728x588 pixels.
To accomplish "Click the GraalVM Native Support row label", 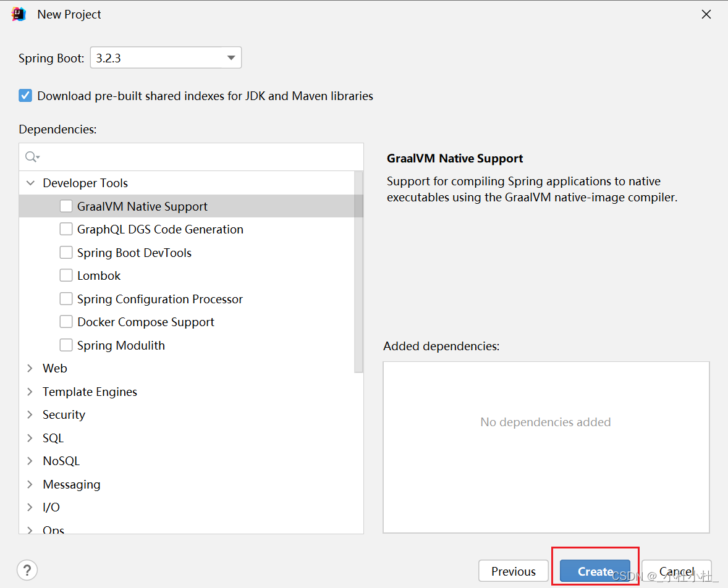I will click(142, 206).
